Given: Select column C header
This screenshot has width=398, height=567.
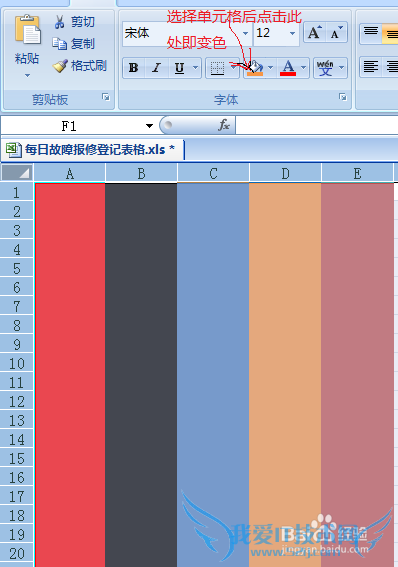Looking at the screenshot, I should [213, 174].
